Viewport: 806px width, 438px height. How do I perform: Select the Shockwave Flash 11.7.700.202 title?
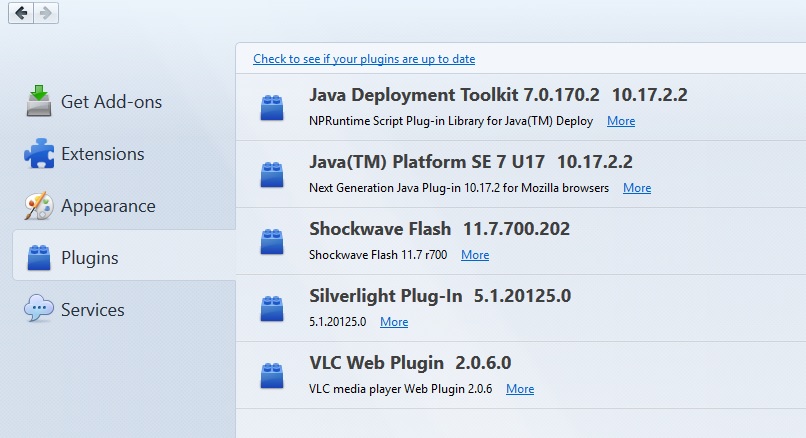439,229
